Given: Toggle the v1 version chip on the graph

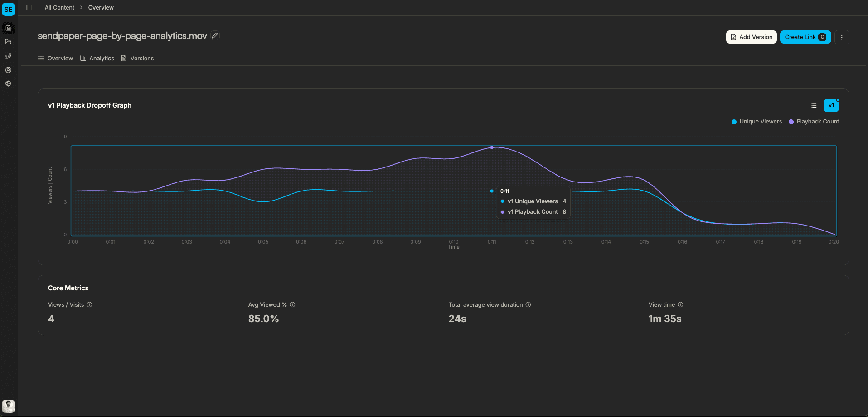Looking at the screenshot, I should tap(831, 105).
